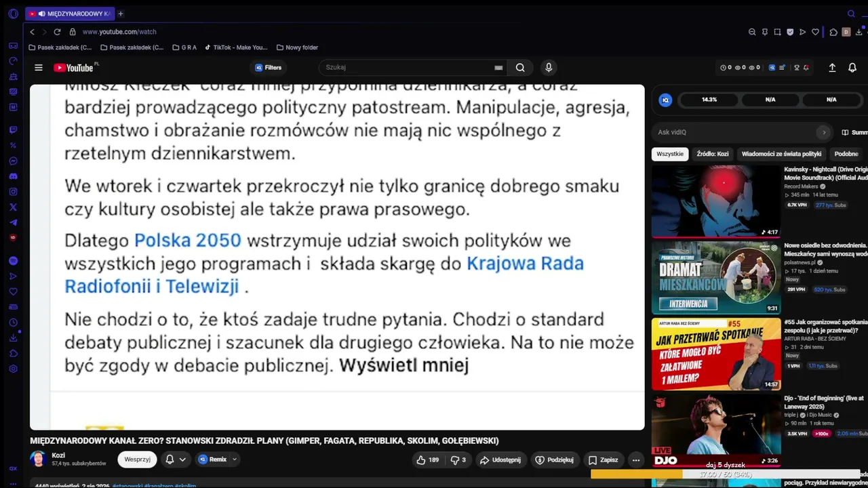Open the vidIQ Filters dropdown
The width and height of the screenshot is (868, 488).
pos(269,68)
